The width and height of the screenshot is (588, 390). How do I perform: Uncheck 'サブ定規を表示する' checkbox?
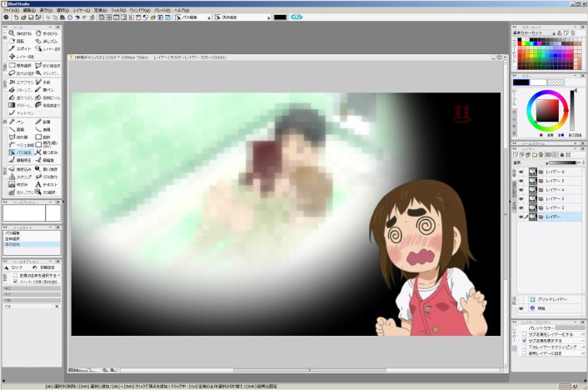(524, 341)
